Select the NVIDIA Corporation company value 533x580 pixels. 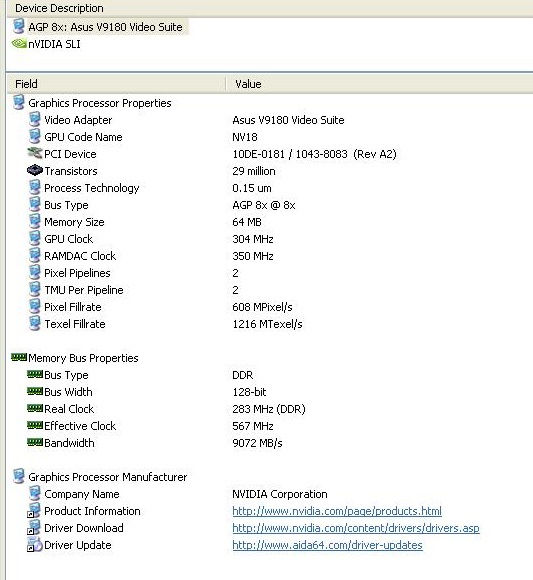(280, 494)
